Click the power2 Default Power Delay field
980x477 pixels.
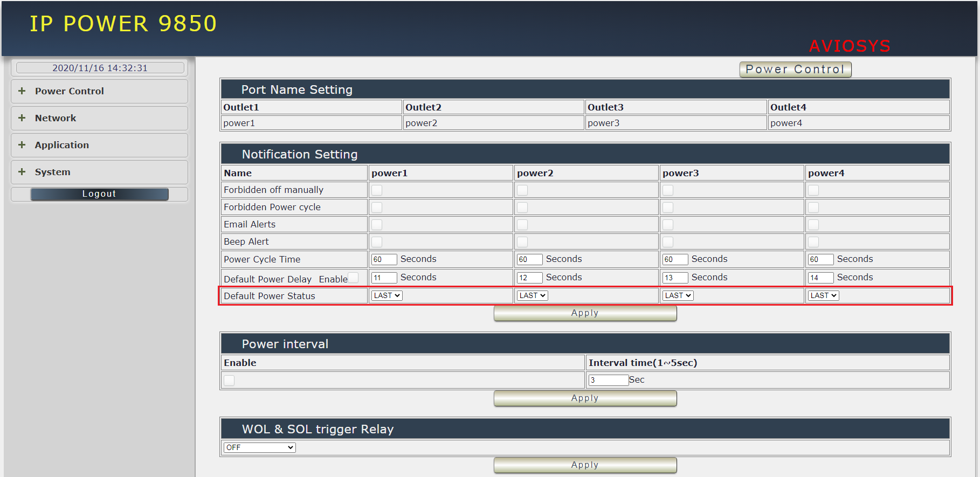[530, 278]
